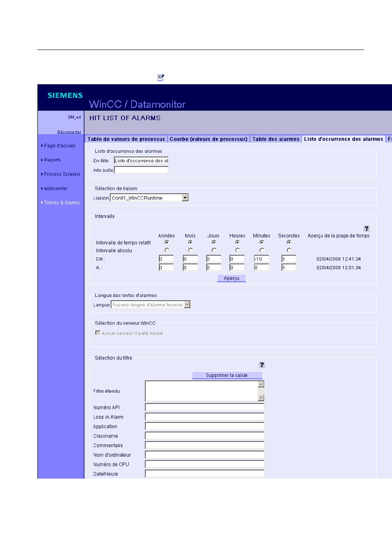Select absolute interval for Années
The height and width of the screenshot is (555, 392).
coord(167,250)
